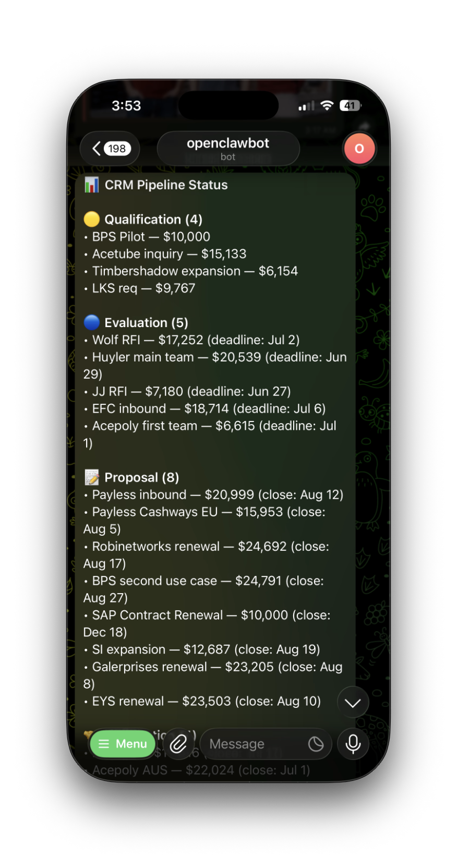
Task: Tap the memo emoji beside Proposal
Action: pos(91,477)
